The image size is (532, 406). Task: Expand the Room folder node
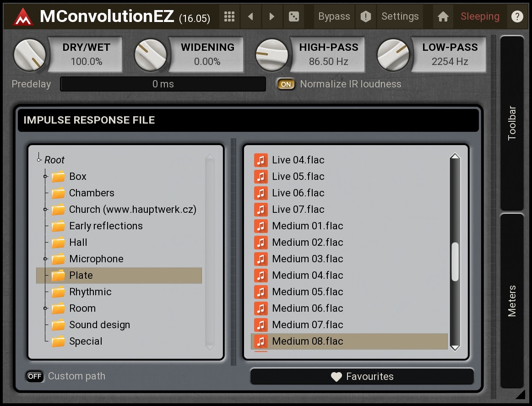[45, 309]
